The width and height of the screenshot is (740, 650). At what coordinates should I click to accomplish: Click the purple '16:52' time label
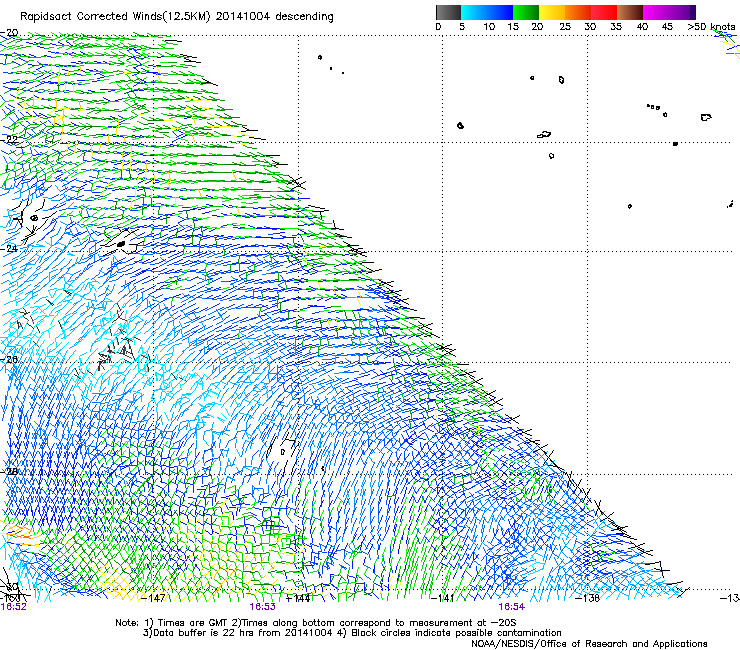click(x=14, y=607)
